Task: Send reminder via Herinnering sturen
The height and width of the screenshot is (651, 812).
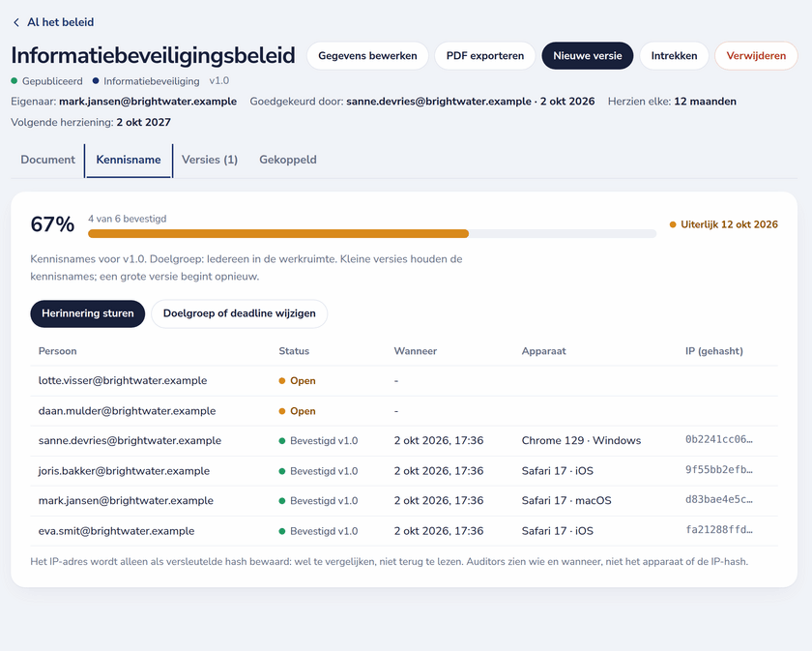Action: (x=88, y=313)
